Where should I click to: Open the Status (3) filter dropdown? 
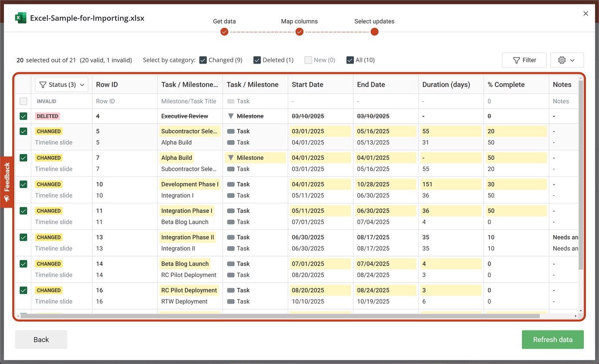click(61, 84)
